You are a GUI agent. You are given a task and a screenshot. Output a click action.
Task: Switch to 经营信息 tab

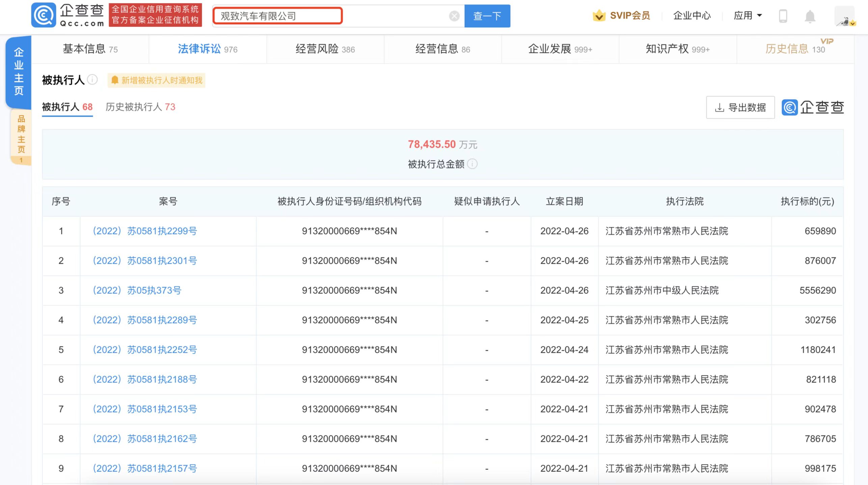pyautogui.click(x=442, y=49)
